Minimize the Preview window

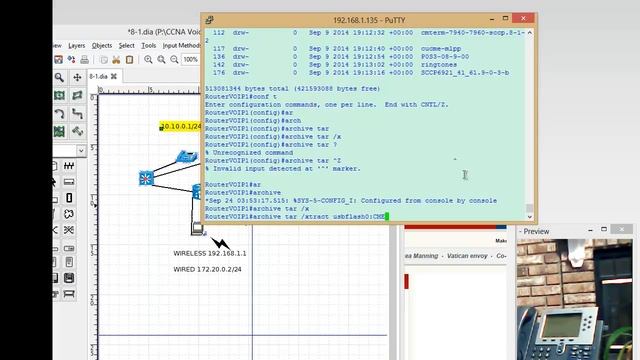[x=590, y=231]
